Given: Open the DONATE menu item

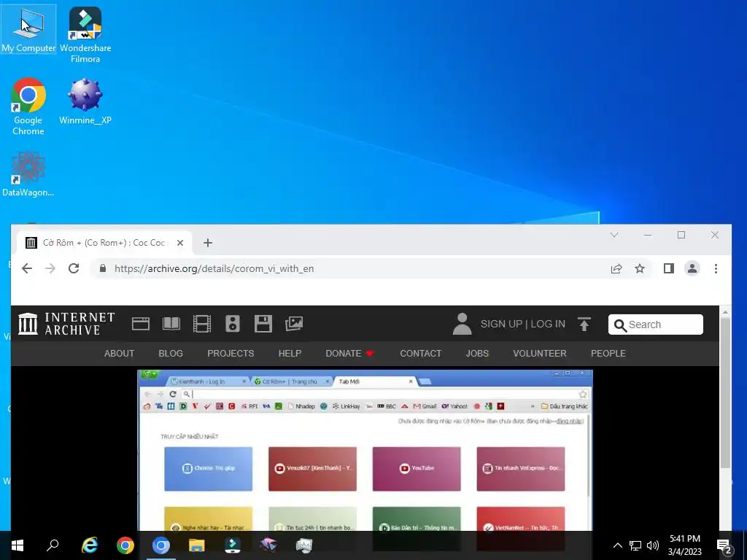Looking at the screenshot, I should [x=349, y=354].
